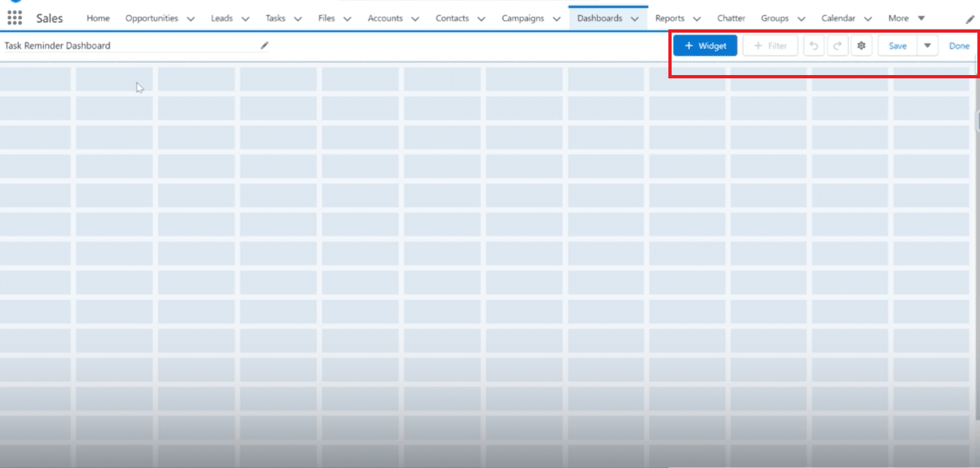This screenshot has height=468, width=980.
Task: Open the More navigation dropdown
Action: point(907,18)
